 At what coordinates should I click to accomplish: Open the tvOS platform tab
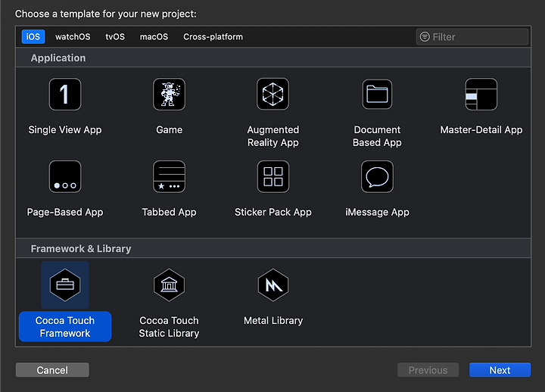click(x=115, y=37)
